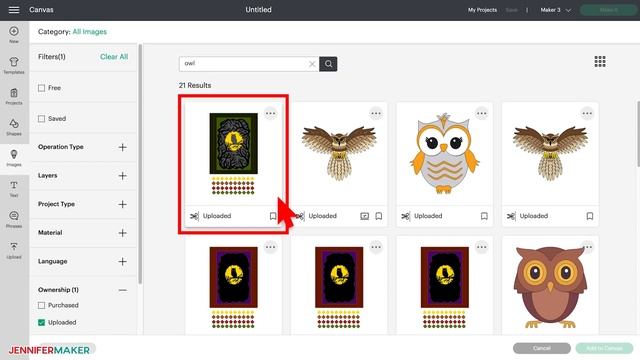
Task: Open the Templates panel
Action: [x=14, y=65]
